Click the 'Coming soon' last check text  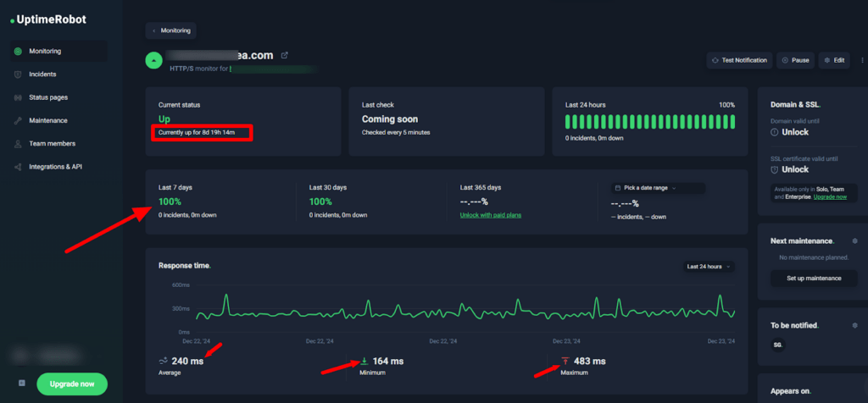[x=390, y=119]
